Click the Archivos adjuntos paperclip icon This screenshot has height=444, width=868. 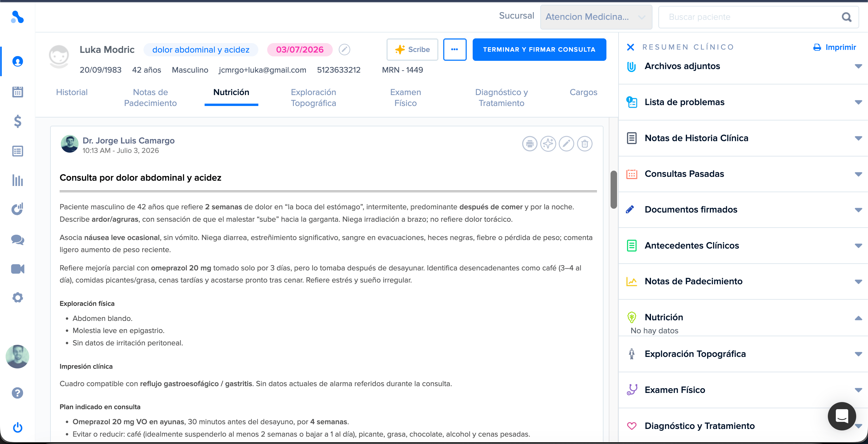[632, 66]
